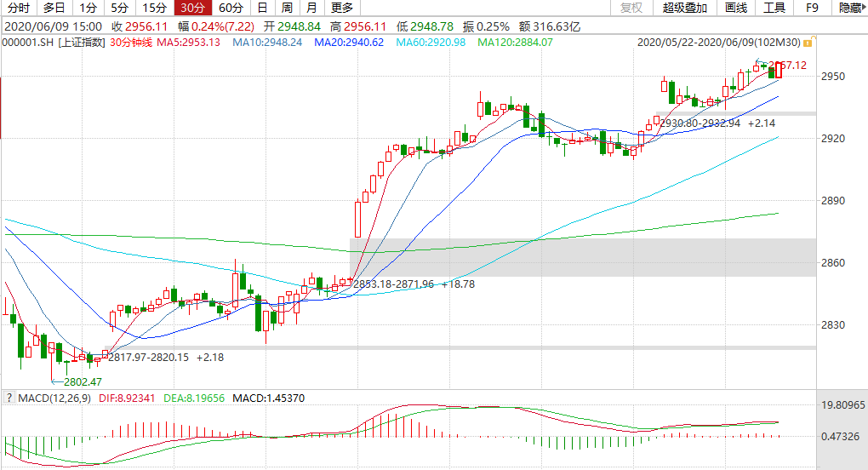This screenshot has height=470, width=868.
Task: Click the 2830 price axis label
Action: click(833, 324)
